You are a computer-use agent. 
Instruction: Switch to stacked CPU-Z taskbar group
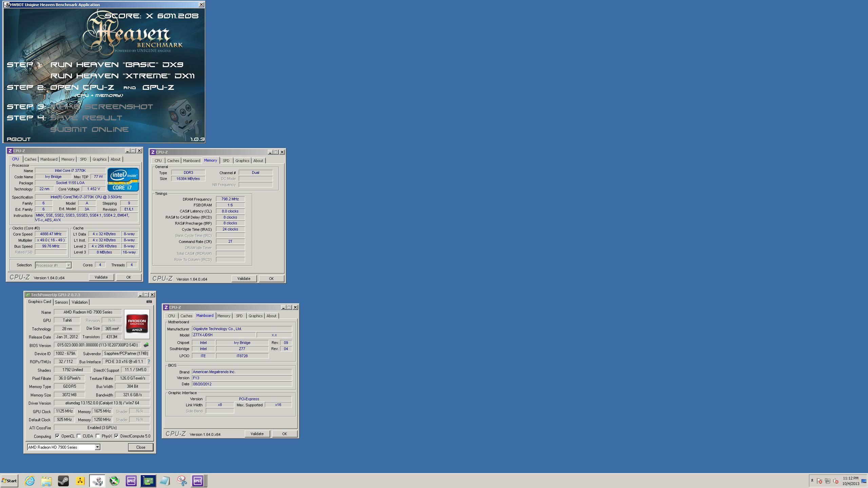tap(198, 481)
